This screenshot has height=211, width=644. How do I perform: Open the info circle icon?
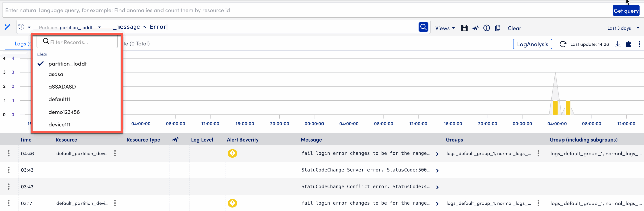(x=487, y=28)
